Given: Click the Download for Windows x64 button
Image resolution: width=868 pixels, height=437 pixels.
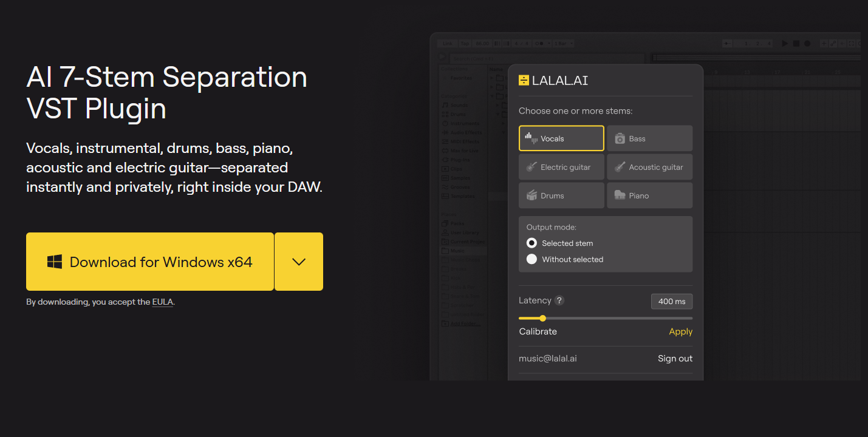Looking at the screenshot, I should (150, 262).
